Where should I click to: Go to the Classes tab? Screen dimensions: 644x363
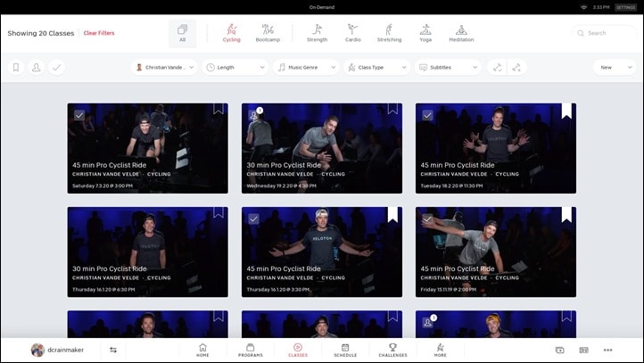298,351
